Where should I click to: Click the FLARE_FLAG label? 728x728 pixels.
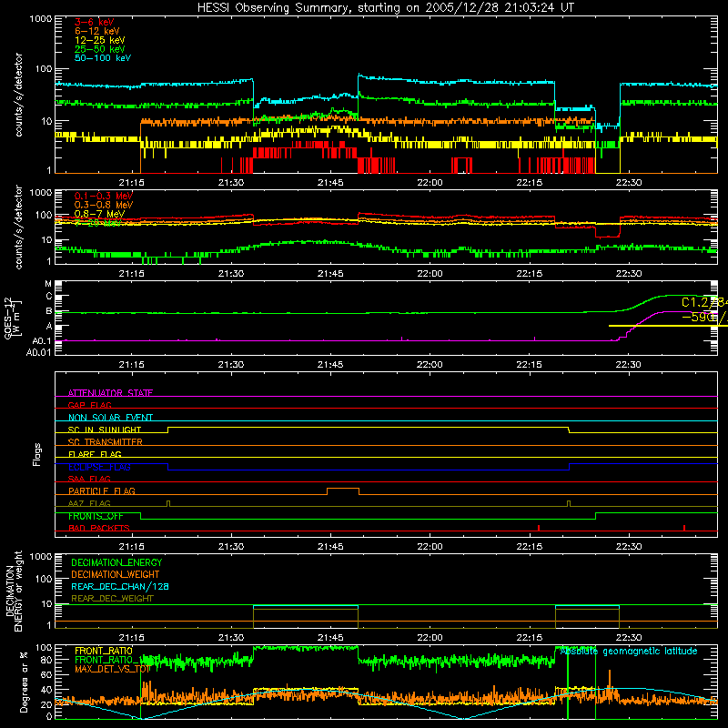click(x=95, y=454)
